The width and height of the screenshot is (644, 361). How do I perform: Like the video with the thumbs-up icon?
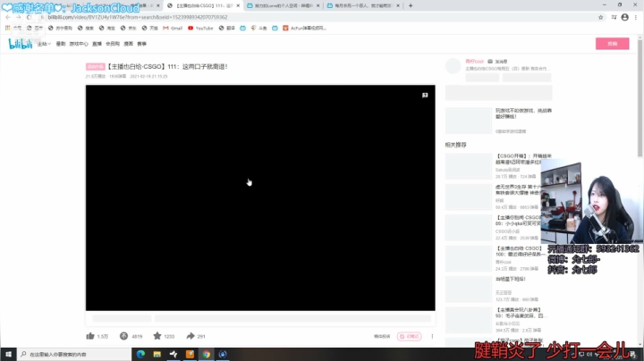point(90,336)
